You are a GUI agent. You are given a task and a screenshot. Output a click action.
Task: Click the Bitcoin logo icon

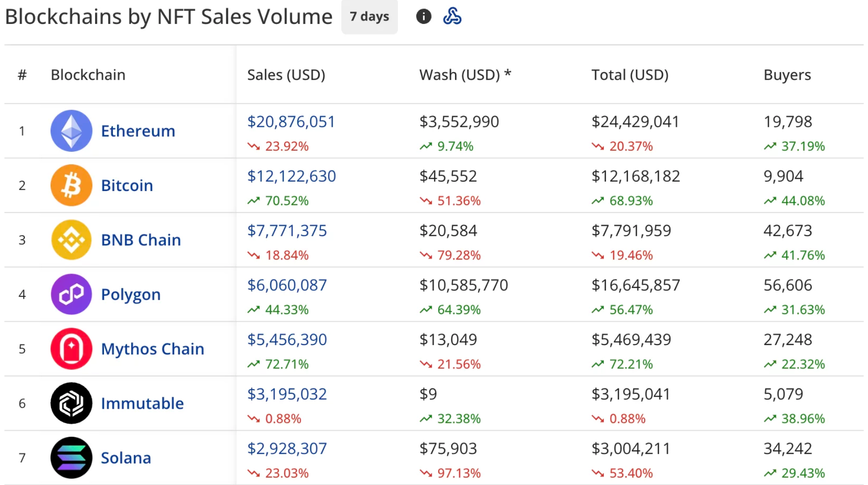pyautogui.click(x=71, y=185)
